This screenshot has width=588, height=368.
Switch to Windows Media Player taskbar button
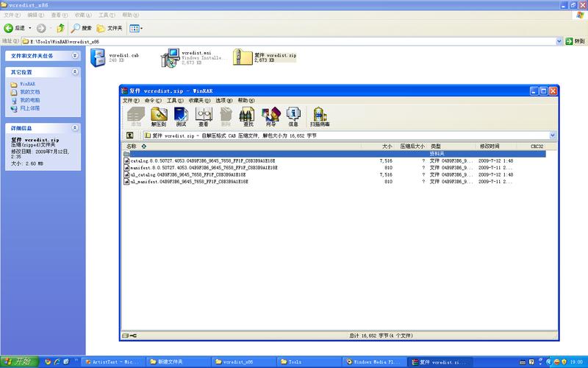[374, 362]
